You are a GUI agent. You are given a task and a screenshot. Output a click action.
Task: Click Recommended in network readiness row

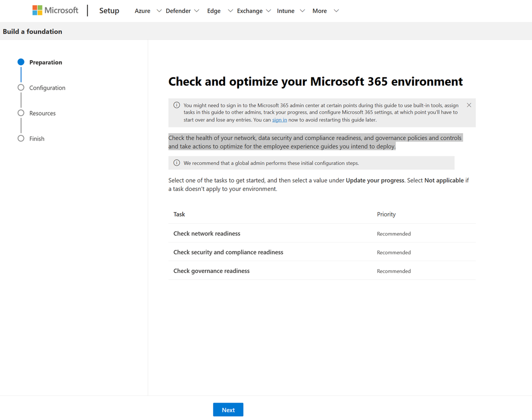[x=394, y=233]
